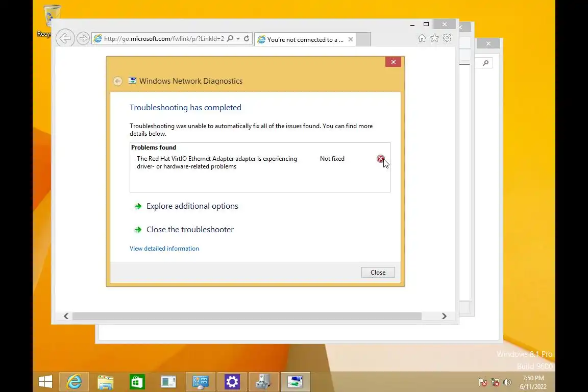The image size is (588, 392).
Task: Open Internet Explorer tools gear menu
Action: point(447,38)
